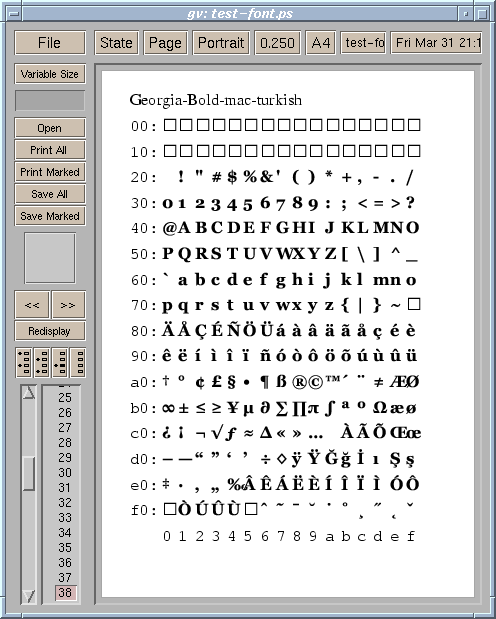The height and width of the screenshot is (619, 496).
Task: Expand the A4 paper size dropdown
Action: (321, 43)
